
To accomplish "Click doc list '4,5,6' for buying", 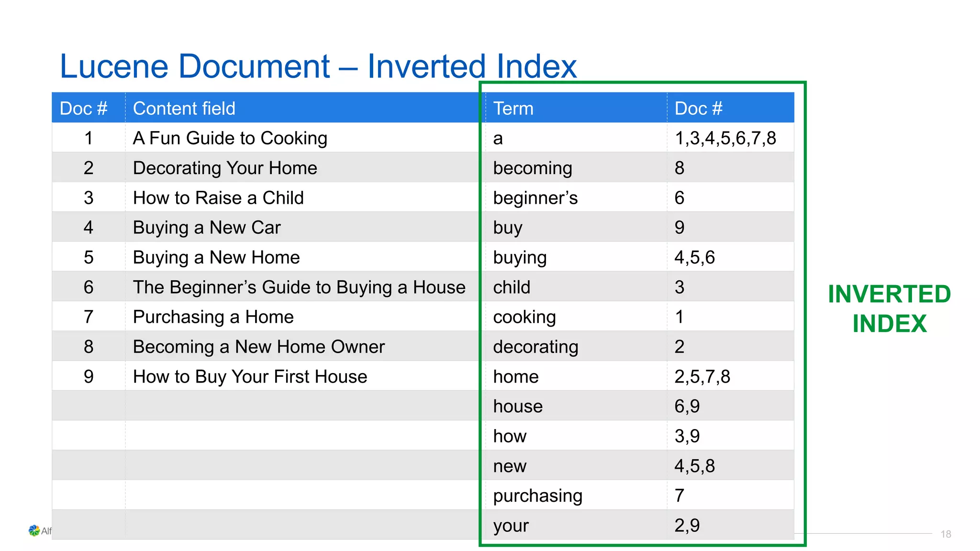I will click(695, 258).
